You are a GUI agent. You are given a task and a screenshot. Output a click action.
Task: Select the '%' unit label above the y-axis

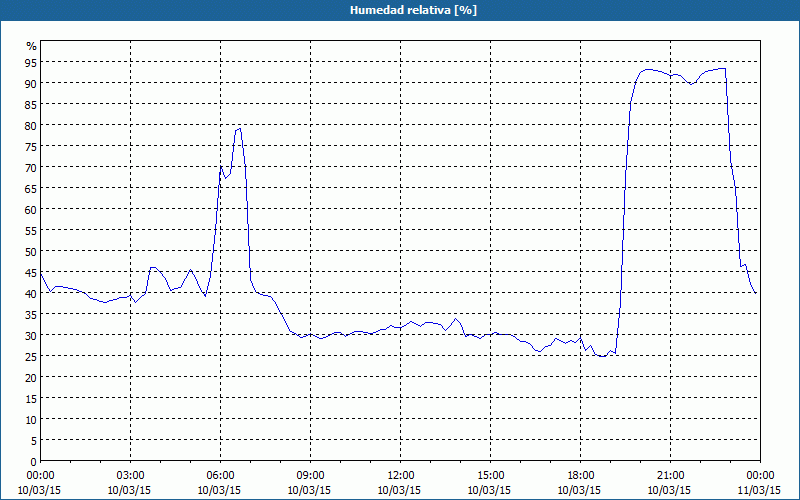(32, 46)
